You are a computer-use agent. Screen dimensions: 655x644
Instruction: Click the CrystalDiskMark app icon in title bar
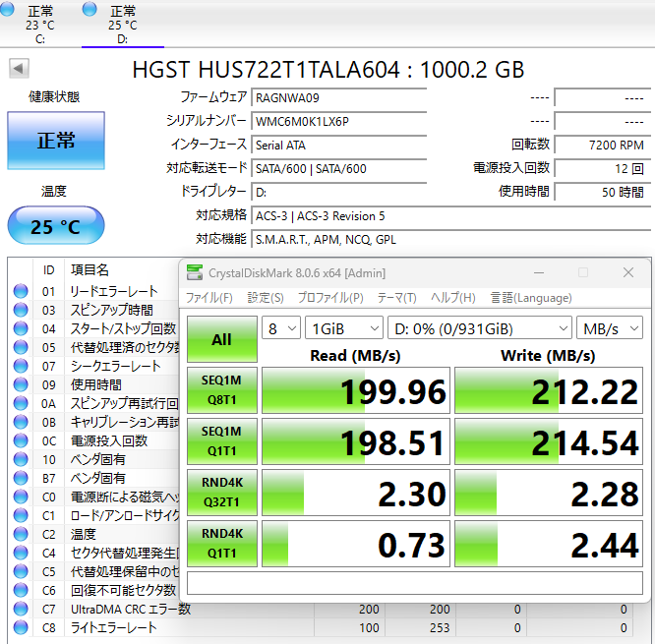195,272
